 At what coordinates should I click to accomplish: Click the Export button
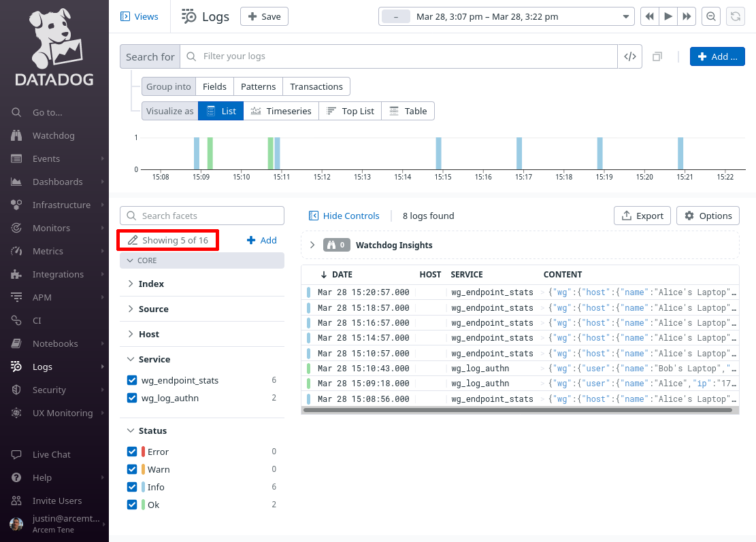pyautogui.click(x=642, y=216)
